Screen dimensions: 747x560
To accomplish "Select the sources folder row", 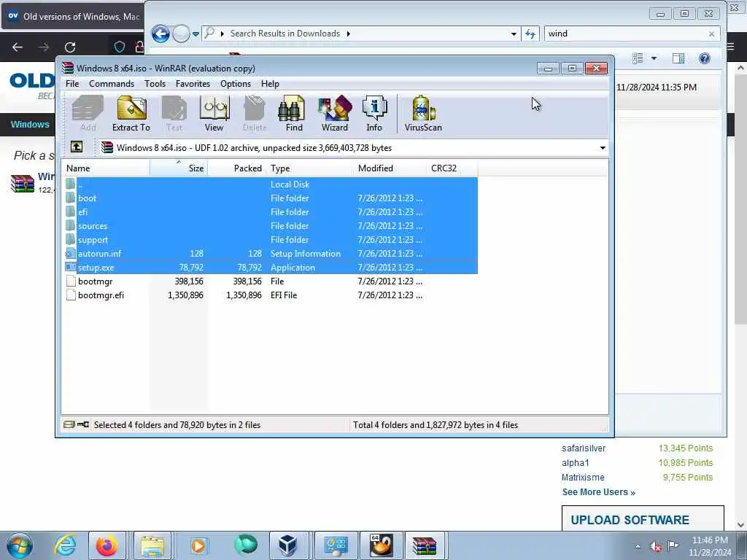I will click(x=271, y=226).
